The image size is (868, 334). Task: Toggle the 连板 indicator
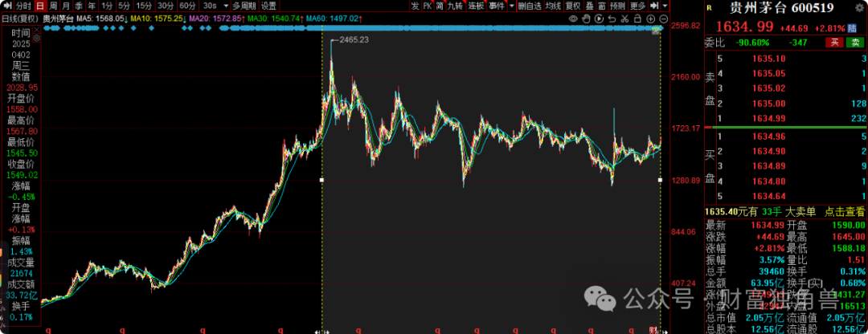pyautogui.click(x=476, y=6)
